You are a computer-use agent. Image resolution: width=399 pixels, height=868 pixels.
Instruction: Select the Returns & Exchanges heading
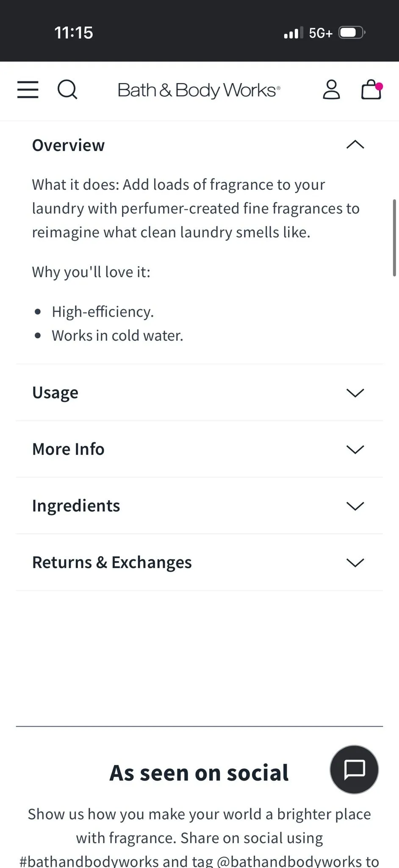point(112,562)
